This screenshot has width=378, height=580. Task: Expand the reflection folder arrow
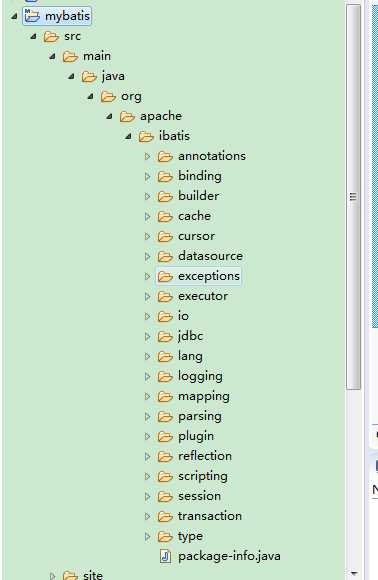tap(147, 456)
